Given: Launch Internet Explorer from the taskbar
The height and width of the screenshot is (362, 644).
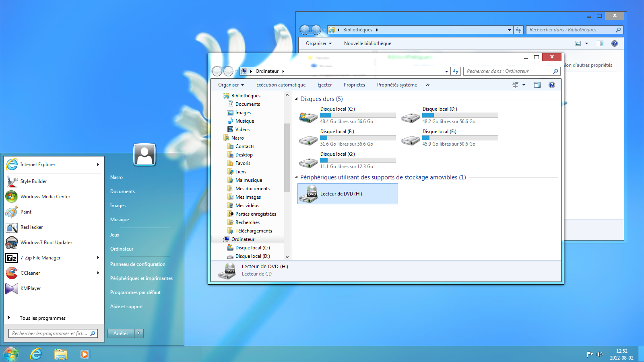Looking at the screenshot, I should coord(36,354).
